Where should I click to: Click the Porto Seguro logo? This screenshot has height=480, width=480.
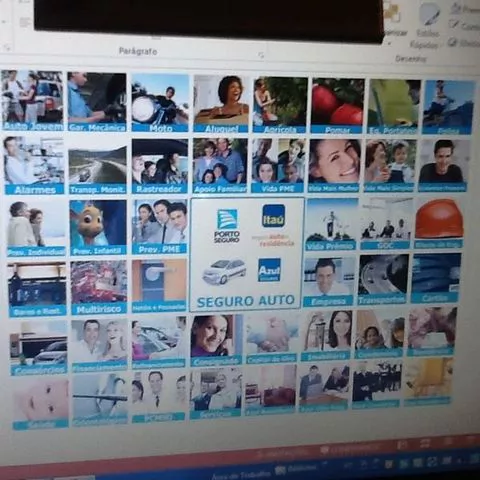pos(227,226)
